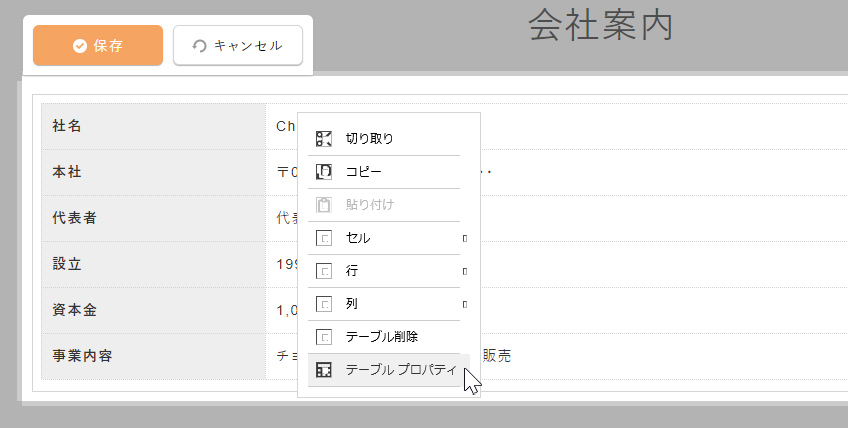Expand the セル submenu arrow
The height and width of the screenshot is (428, 848).
click(465, 238)
